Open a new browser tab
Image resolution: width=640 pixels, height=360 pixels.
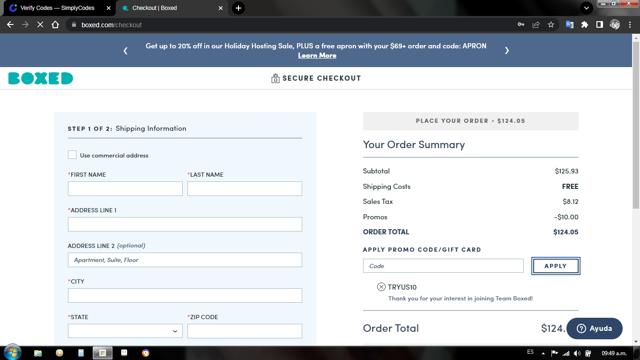(x=238, y=8)
